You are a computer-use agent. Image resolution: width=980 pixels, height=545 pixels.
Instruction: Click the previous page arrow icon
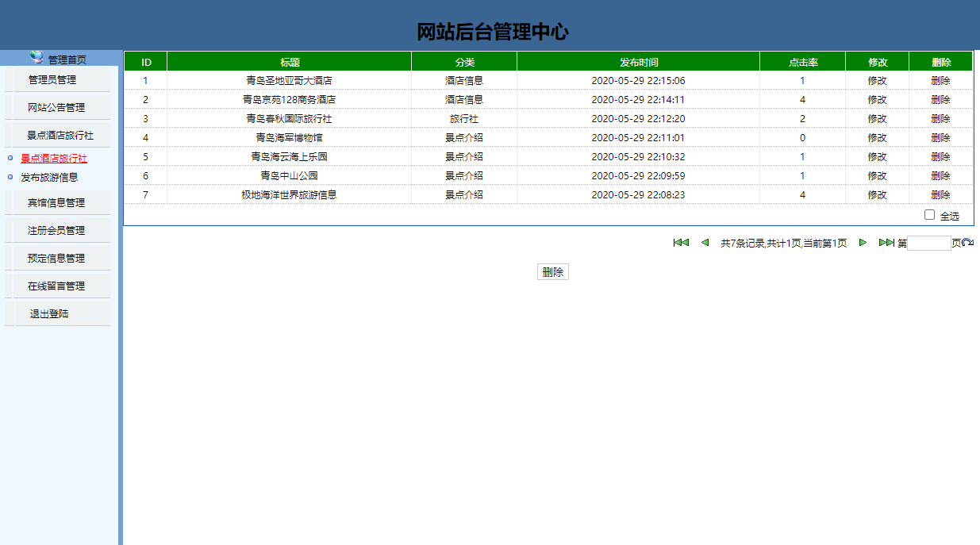point(705,243)
